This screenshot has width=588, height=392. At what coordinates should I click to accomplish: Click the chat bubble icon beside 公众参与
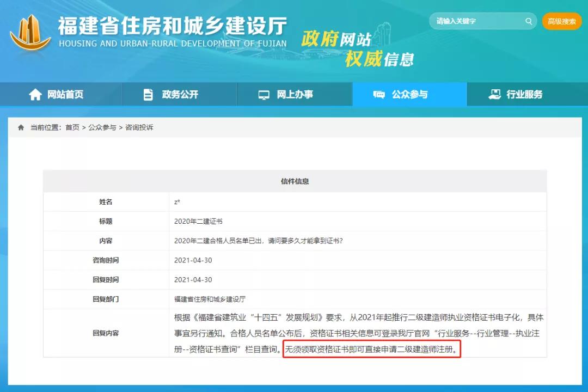[379, 95]
